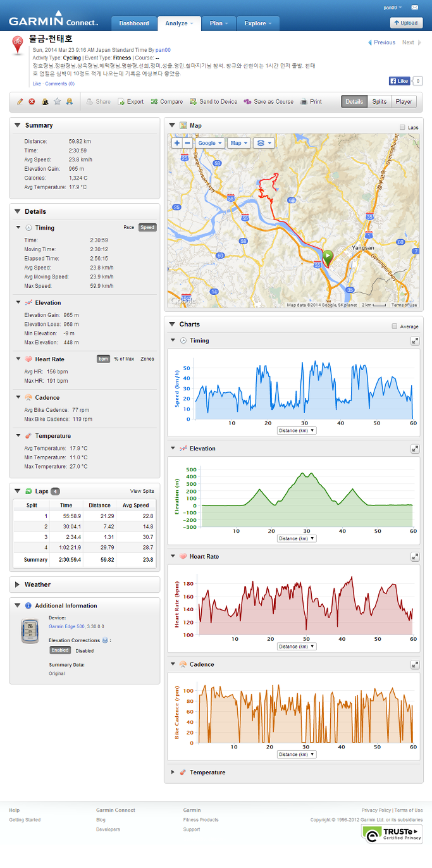
Task: Click the TRUSTe Certified Privacy badge
Action: (392, 834)
